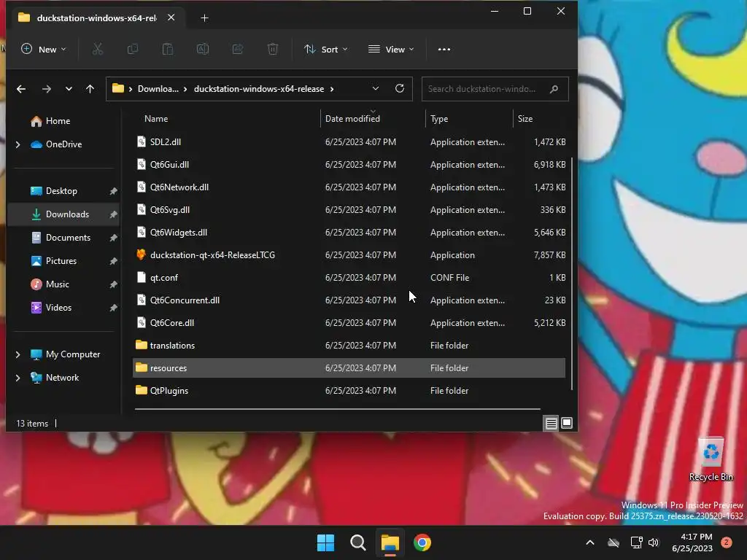Open the New dropdown menu
The height and width of the screenshot is (560, 747).
coord(44,49)
